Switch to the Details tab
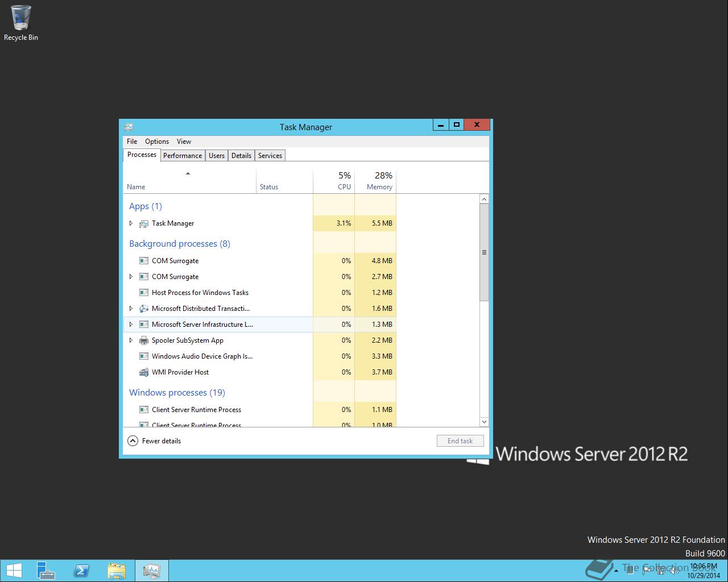The width and height of the screenshot is (728, 582). [x=241, y=156]
